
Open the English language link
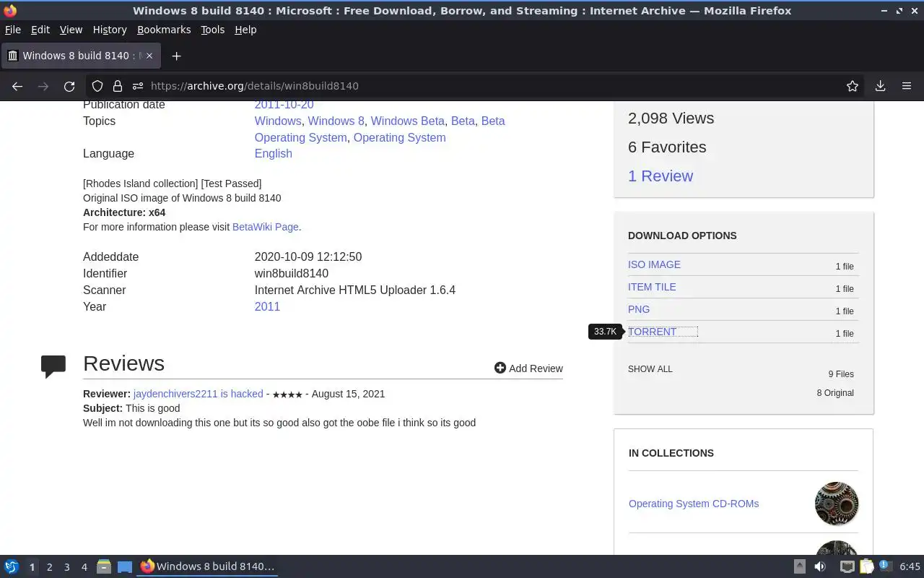[x=273, y=153]
